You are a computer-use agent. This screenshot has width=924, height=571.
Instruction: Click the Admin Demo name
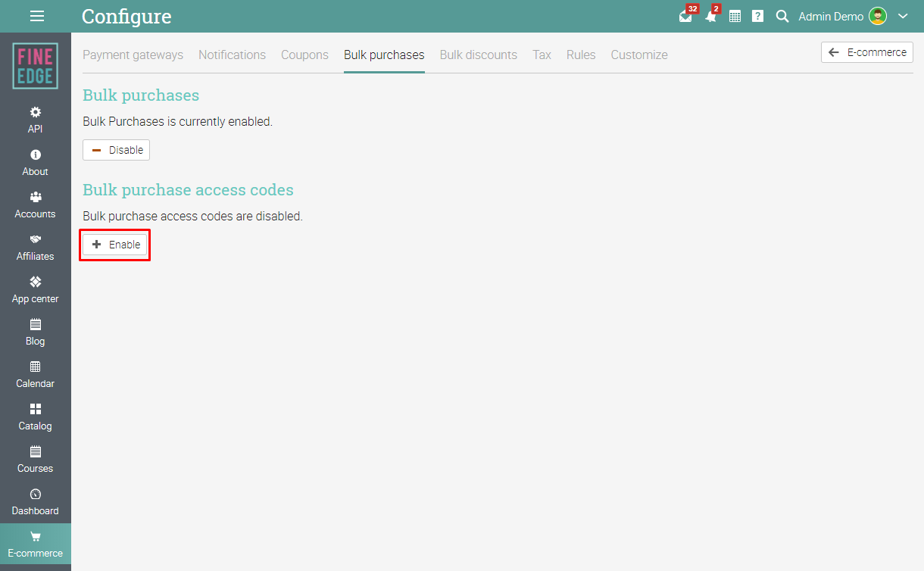pyautogui.click(x=831, y=16)
